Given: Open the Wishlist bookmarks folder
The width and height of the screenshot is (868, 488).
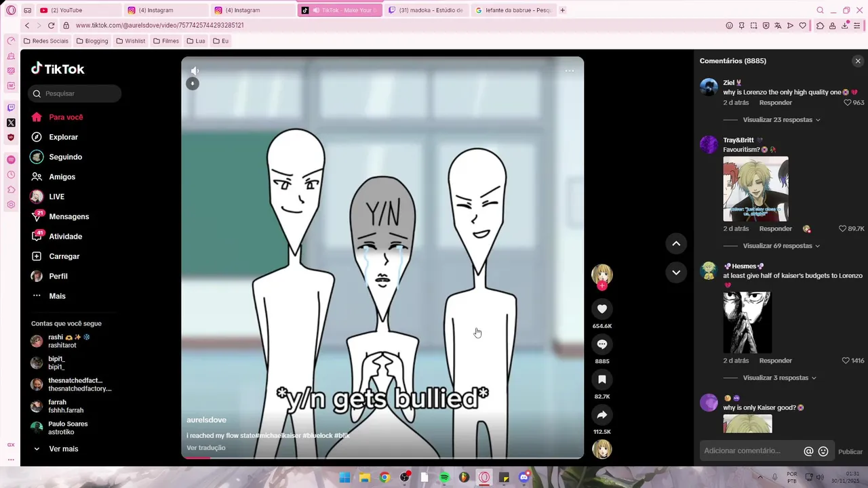Looking at the screenshot, I should pyautogui.click(x=130, y=41).
